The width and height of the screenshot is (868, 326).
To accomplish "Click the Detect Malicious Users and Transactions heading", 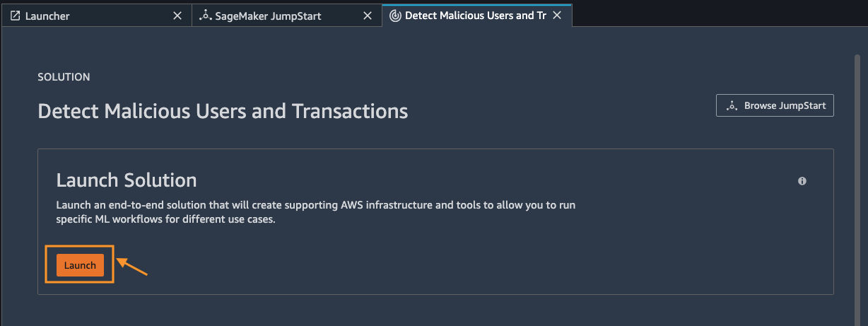I will pos(223,111).
